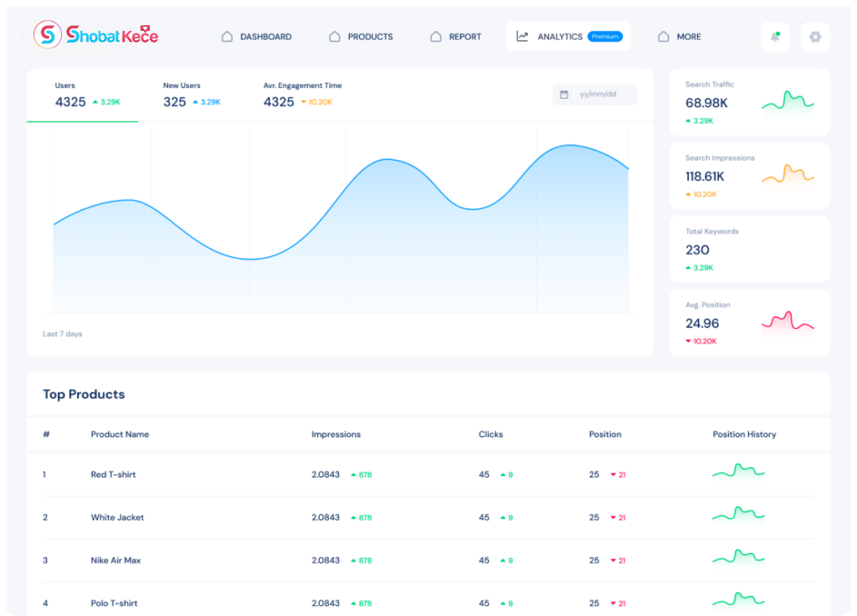
Task: Click the calendar icon in date field
Action: pyautogui.click(x=564, y=95)
